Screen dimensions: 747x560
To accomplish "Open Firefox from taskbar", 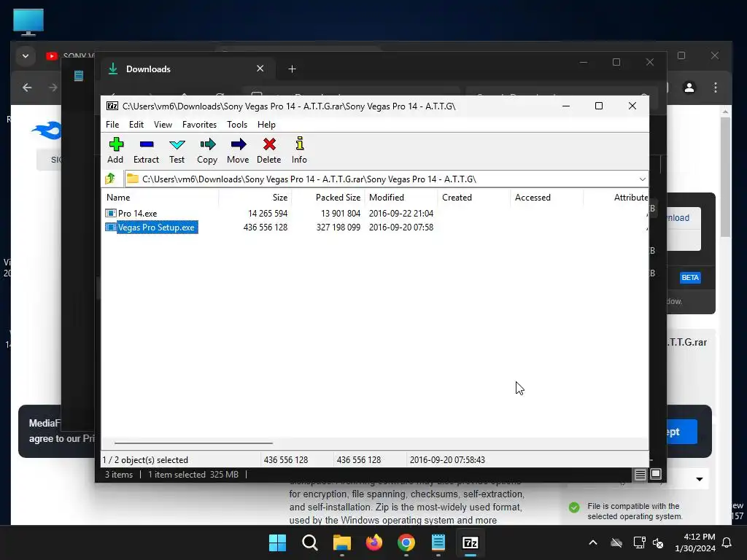I will (374, 542).
